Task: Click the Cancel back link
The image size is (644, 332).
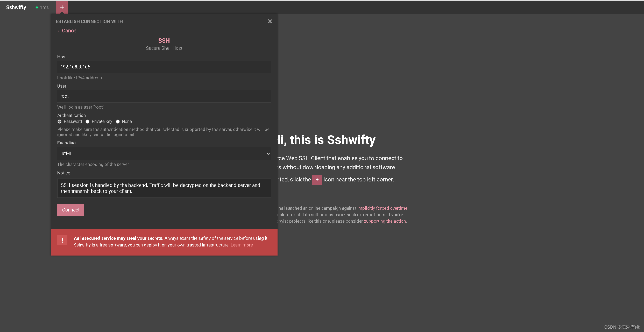Action: (x=69, y=31)
